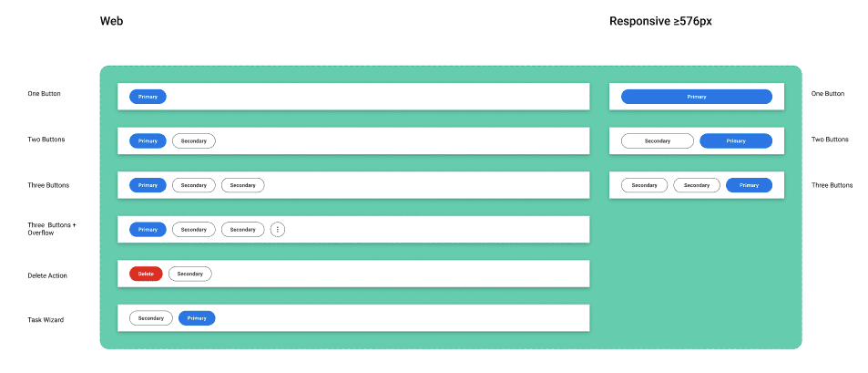Image resolution: width=868 pixels, height=373 pixels.
Task: Click Primary in the Responsive Two Buttons row
Action: pyautogui.click(x=736, y=141)
